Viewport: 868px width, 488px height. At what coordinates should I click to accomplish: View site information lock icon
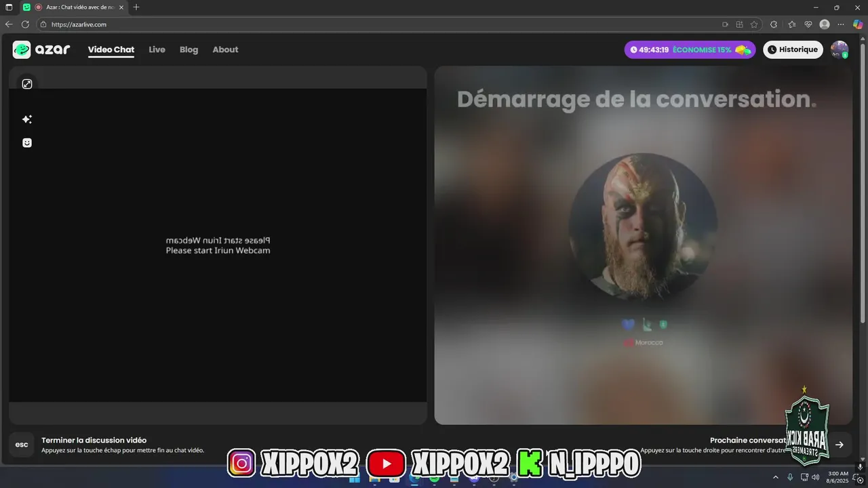pos(43,24)
